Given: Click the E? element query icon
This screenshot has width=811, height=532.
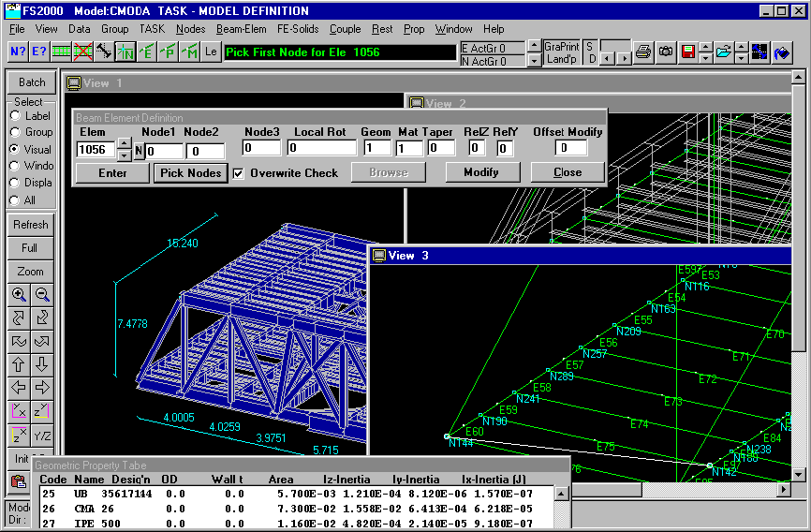Looking at the screenshot, I should pyautogui.click(x=39, y=52).
